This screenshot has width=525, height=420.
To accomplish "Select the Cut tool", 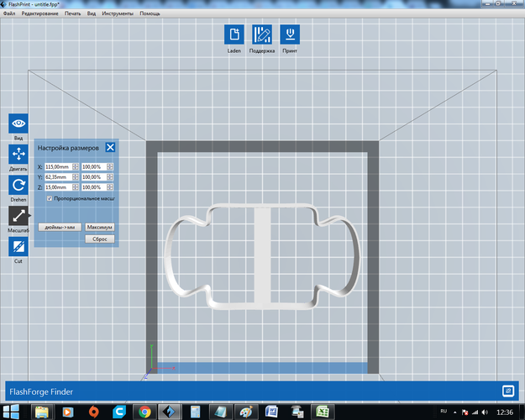I will point(18,246).
